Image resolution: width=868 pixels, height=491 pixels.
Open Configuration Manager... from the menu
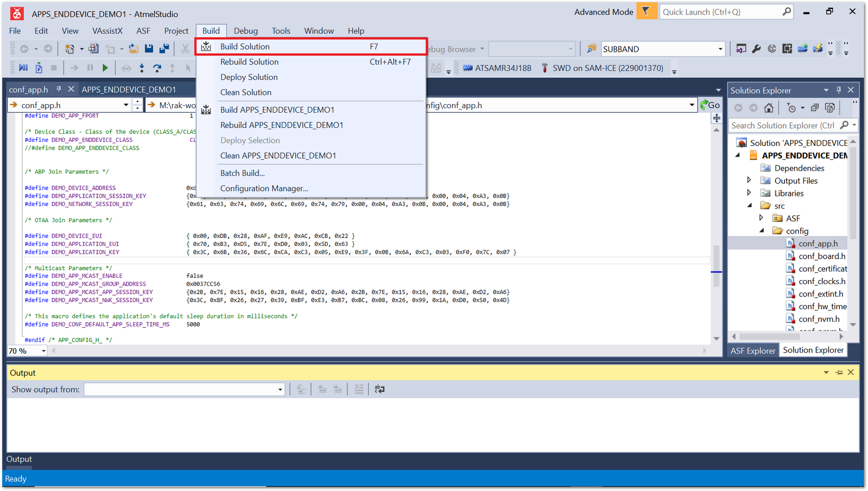click(311, 188)
